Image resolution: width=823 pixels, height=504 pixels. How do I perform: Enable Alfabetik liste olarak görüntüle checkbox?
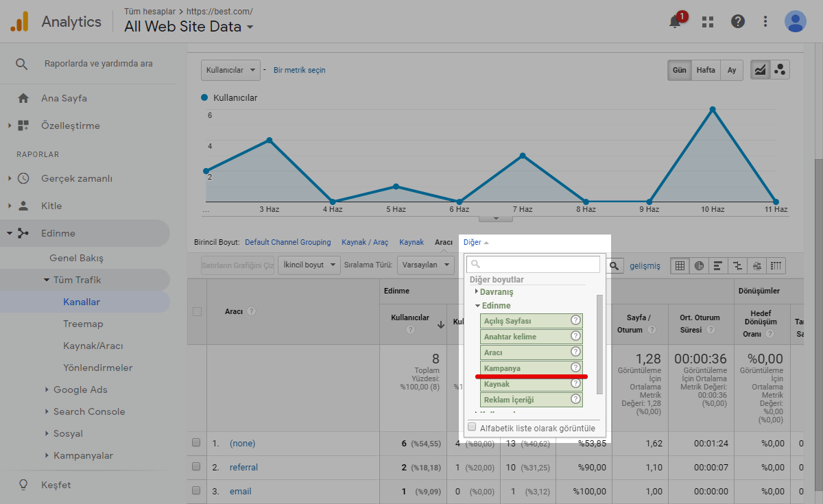472,427
